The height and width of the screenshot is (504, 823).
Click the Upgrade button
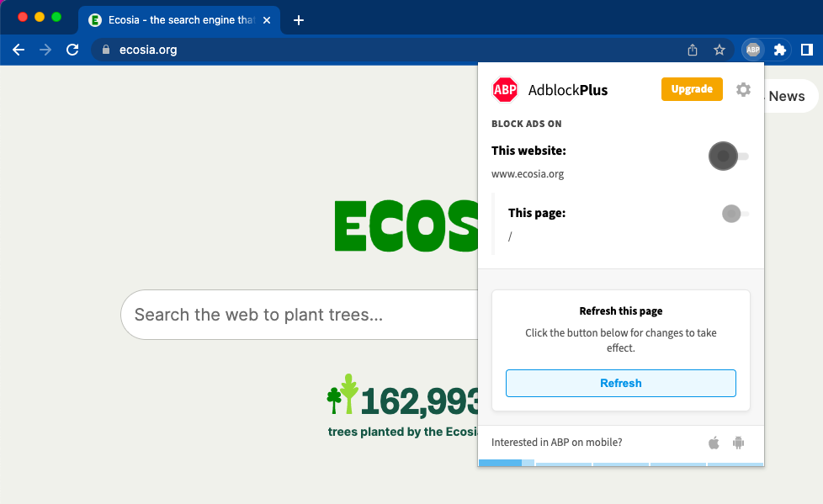692,89
